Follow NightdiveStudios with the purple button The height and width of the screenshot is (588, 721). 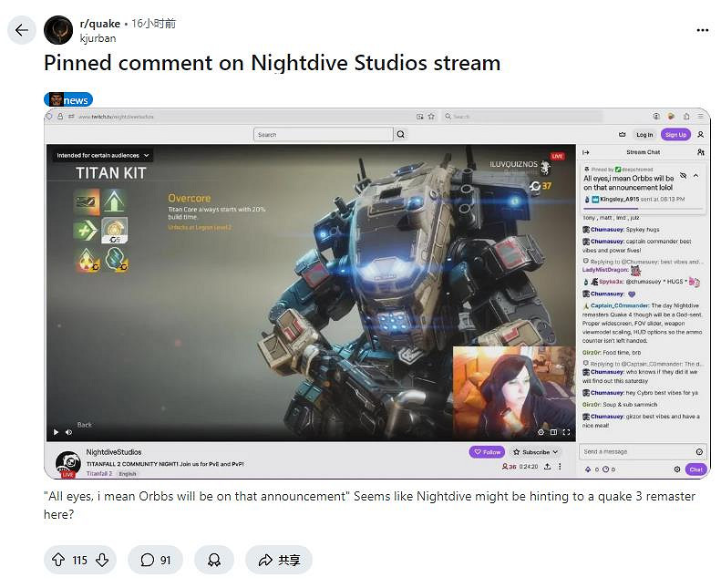pos(487,451)
